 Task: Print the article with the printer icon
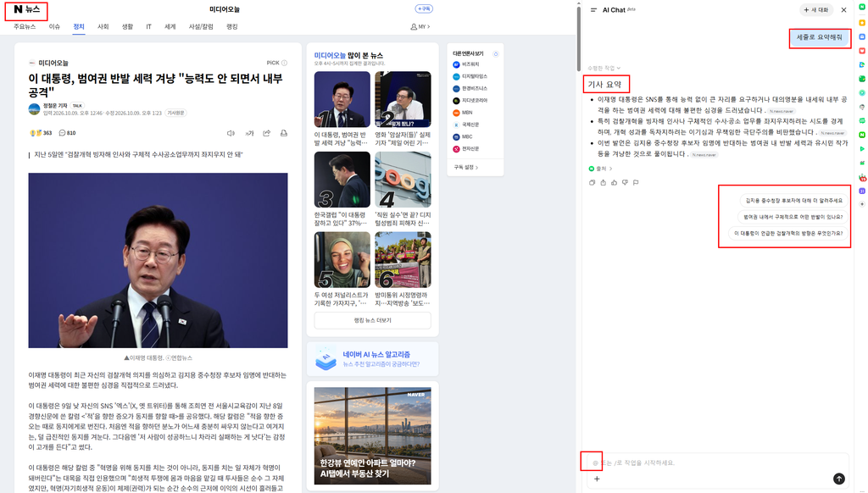point(284,133)
